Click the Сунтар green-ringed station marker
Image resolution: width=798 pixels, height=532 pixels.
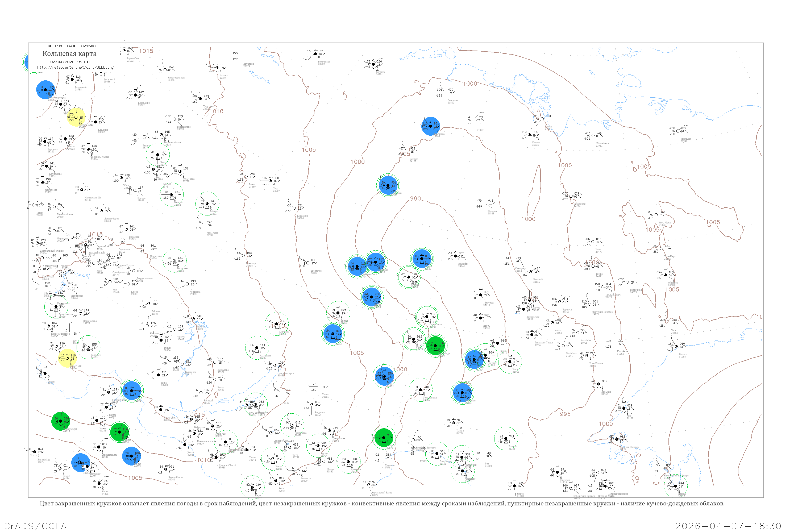pyautogui.click(x=409, y=277)
